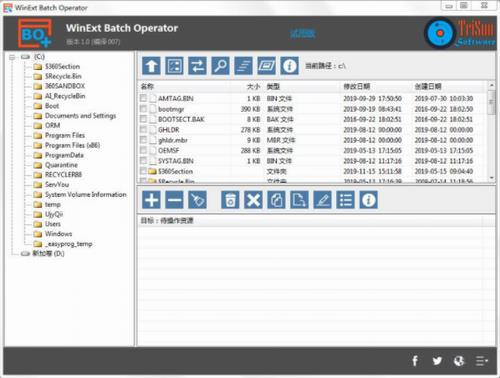Clear the target list with the broom icon
The width and height of the screenshot is (500, 378).
197,200
